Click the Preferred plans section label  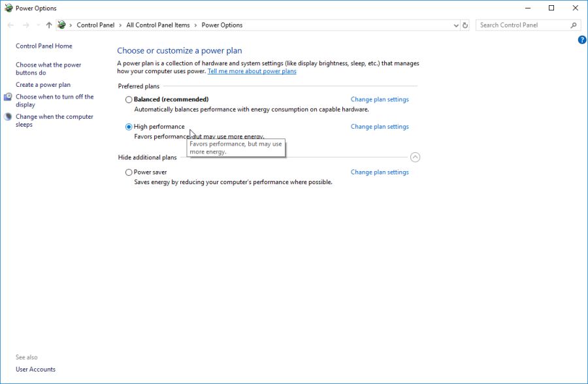pyautogui.click(x=139, y=86)
